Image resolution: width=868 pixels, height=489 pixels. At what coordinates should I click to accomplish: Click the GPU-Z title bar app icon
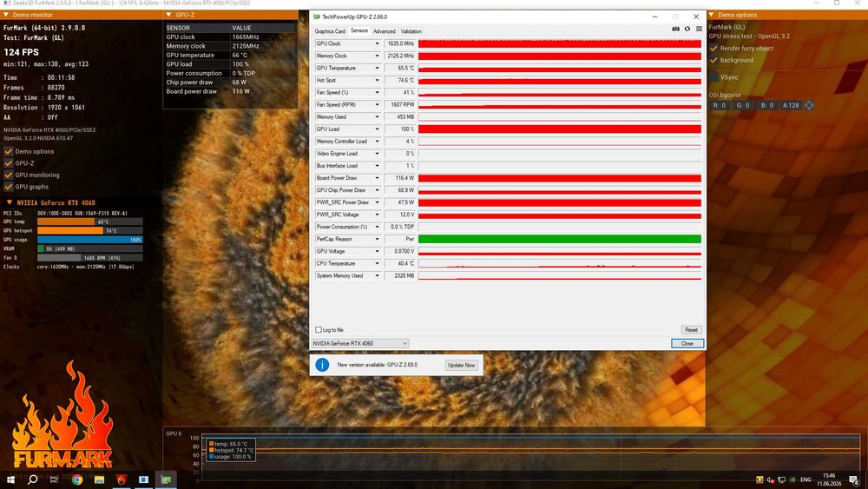pos(317,17)
